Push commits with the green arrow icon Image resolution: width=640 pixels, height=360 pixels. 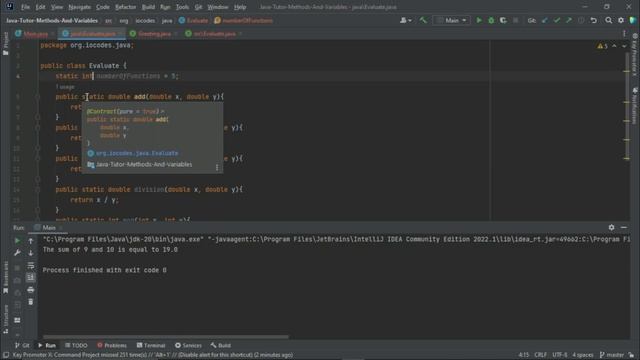569,20
